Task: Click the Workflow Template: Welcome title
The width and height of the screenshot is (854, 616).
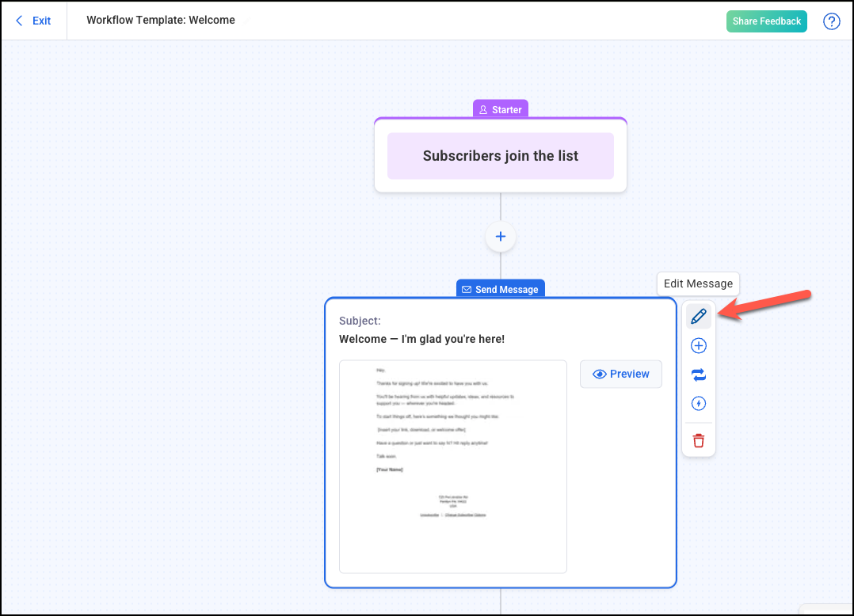Action: 161,20
